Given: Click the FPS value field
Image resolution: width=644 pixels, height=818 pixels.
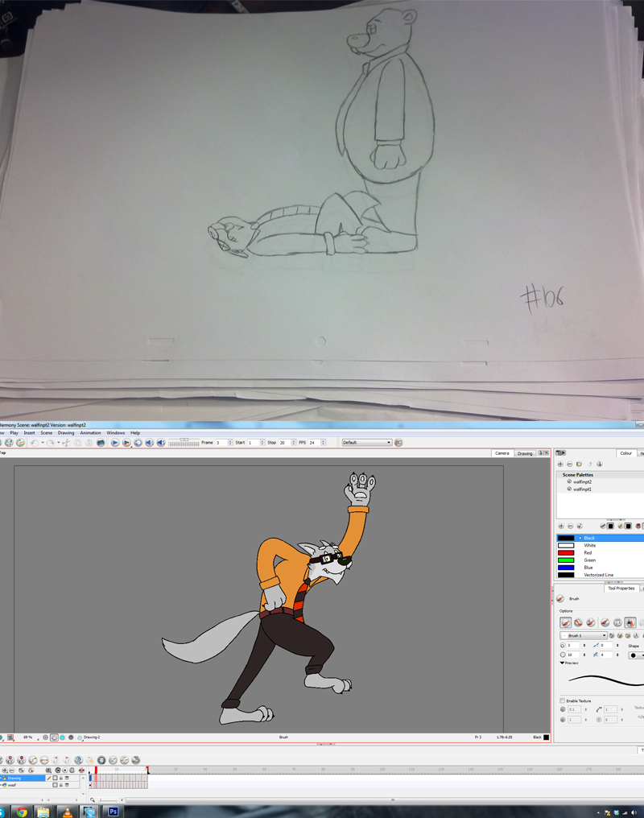Looking at the screenshot, I should pos(314,442).
